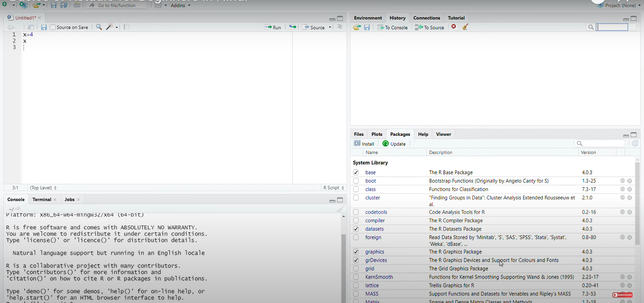Remove the lattice package with its X icon

[x=630, y=285]
